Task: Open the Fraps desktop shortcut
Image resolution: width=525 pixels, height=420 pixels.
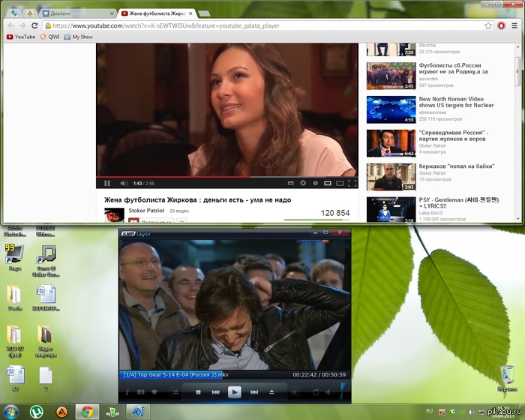Action: tap(15, 258)
